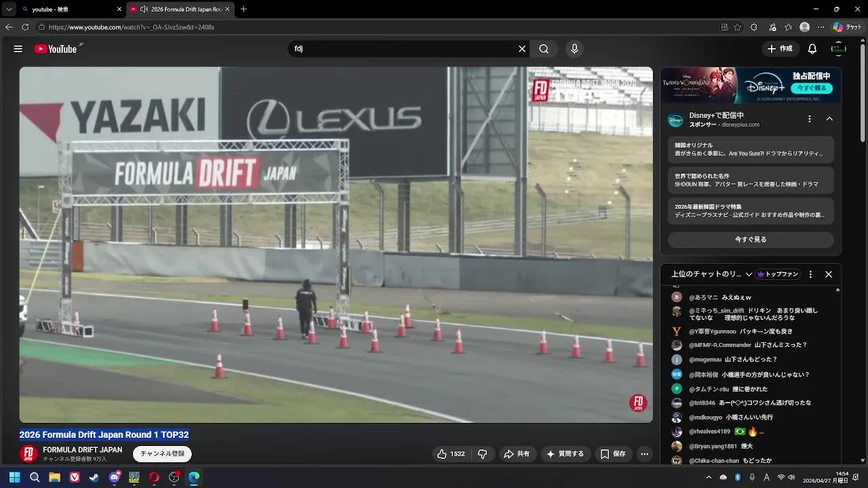Show hidden tray icons chevron

pos(709,477)
